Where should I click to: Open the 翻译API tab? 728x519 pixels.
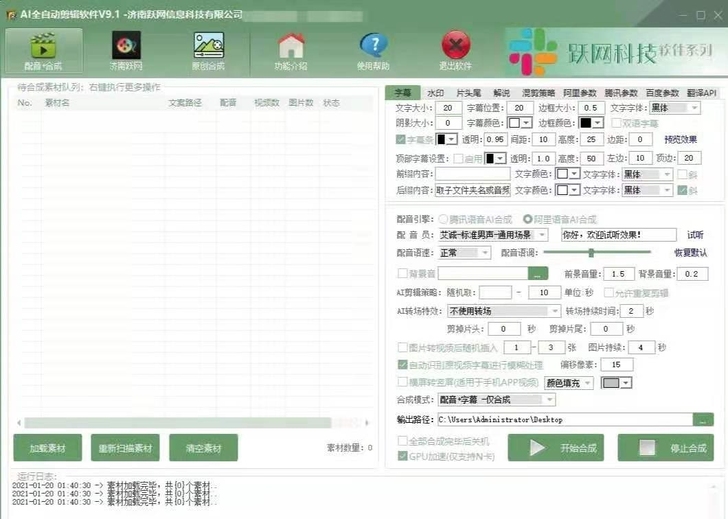click(702, 93)
